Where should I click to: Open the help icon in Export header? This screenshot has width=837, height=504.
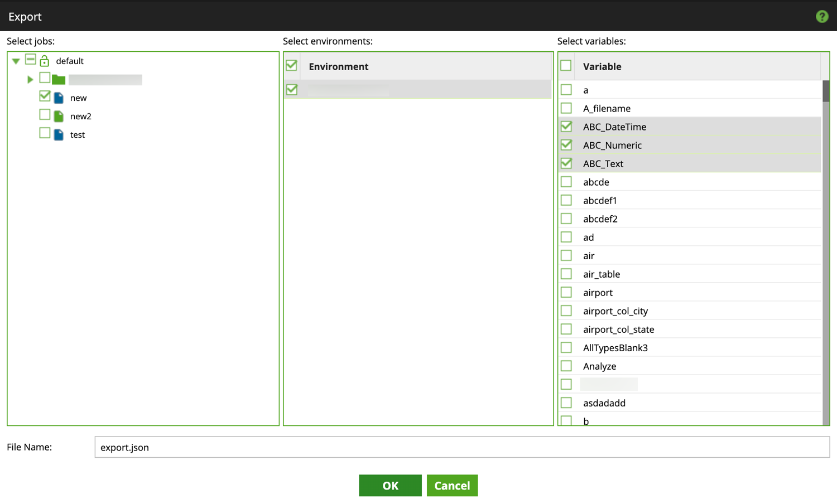point(821,17)
